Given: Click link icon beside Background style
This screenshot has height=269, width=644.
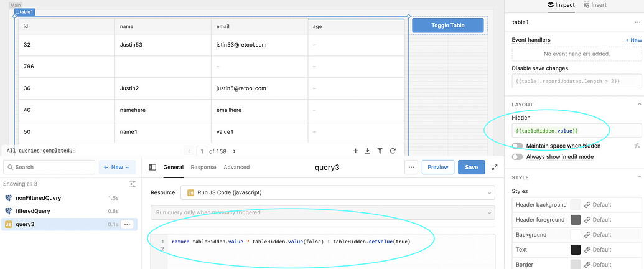Looking at the screenshot, I should tap(587, 235).
